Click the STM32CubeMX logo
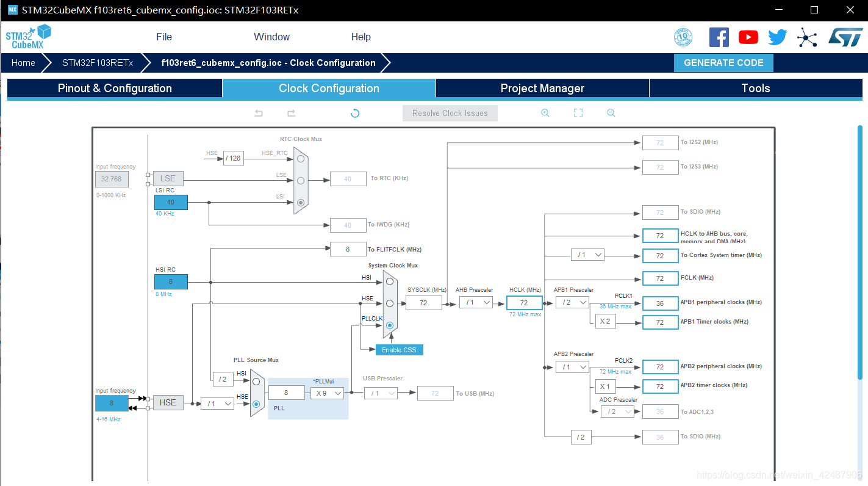 (x=28, y=37)
